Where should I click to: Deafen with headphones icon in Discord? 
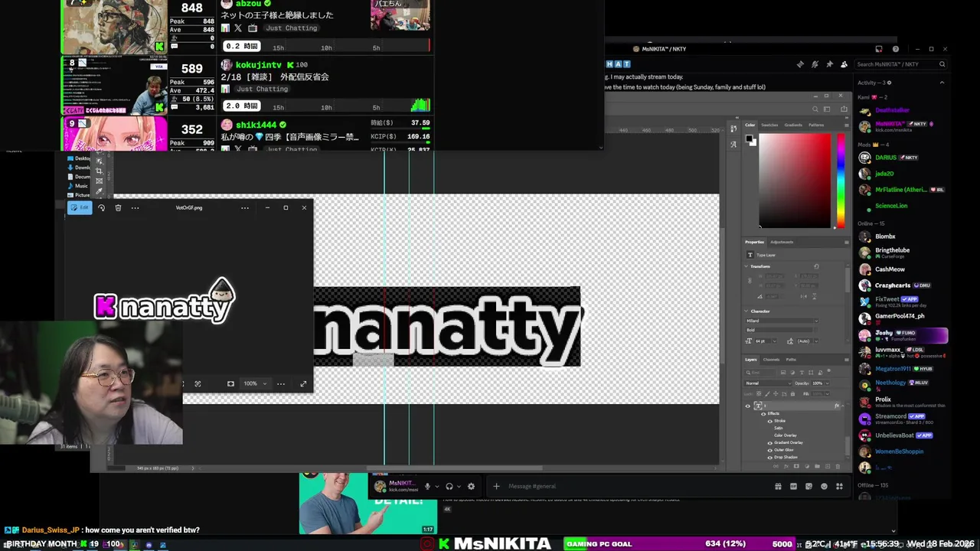pyautogui.click(x=449, y=486)
